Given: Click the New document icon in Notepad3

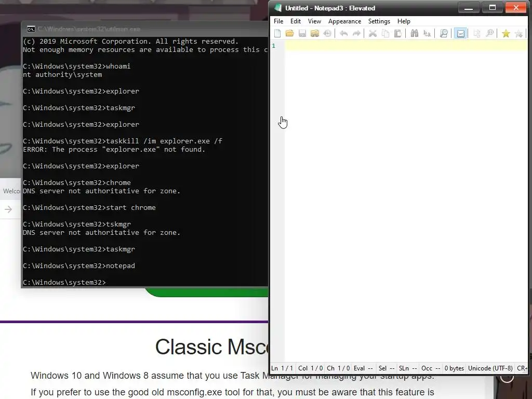Looking at the screenshot, I should pos(277,33).
